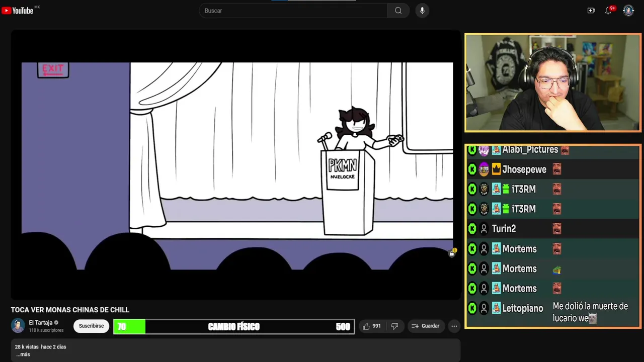Click Jhosepewe's avatar in chat

[x=484, y=169]
